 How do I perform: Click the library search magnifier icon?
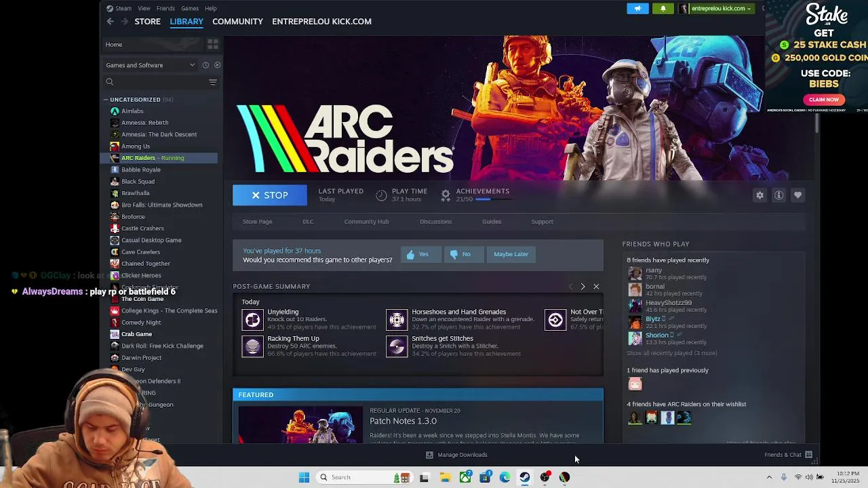pyautogui.click(x=109, y=82)
